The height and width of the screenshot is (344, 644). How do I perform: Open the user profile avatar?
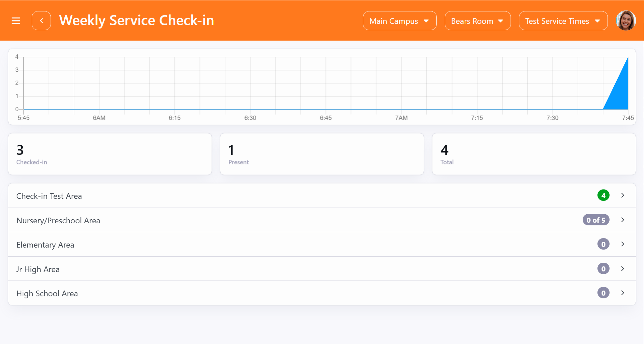pos(626,21)
